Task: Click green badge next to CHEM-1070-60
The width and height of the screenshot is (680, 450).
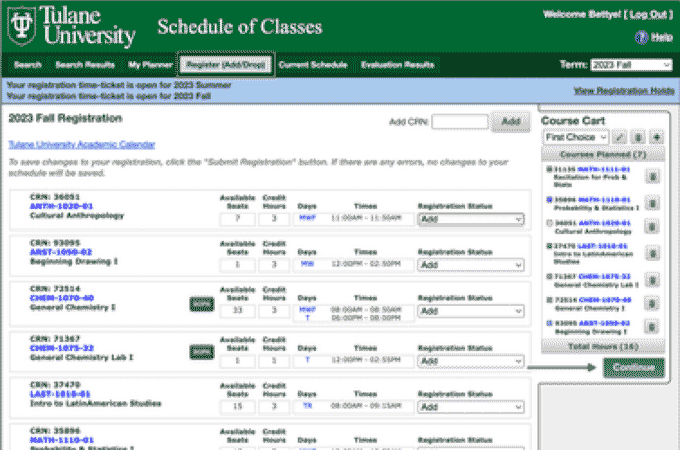Action: coord(202,304)
